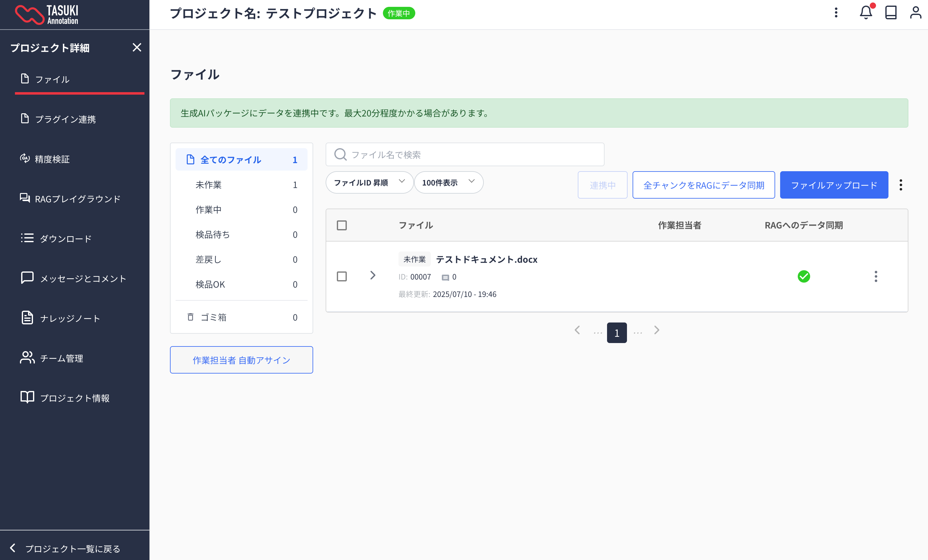The image size is (928, 560).
Task: Open the manual book icon in header
Action: pos(890,13)
